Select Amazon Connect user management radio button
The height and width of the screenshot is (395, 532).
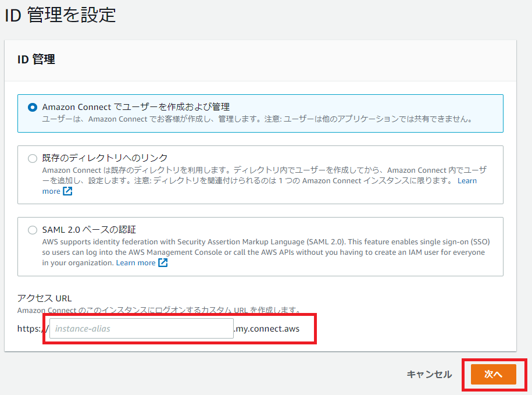pos(33,108)
